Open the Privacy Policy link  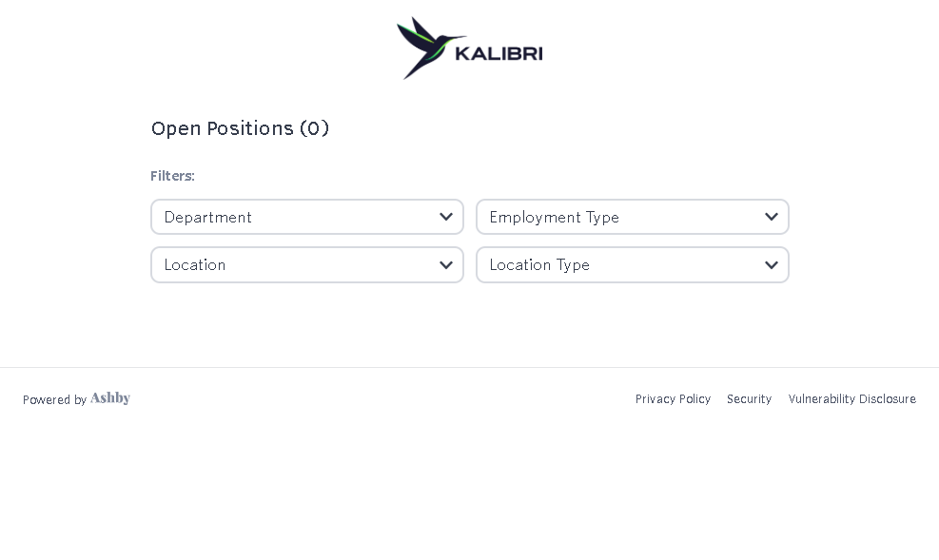pyautogui.click(x=673, y=399)
